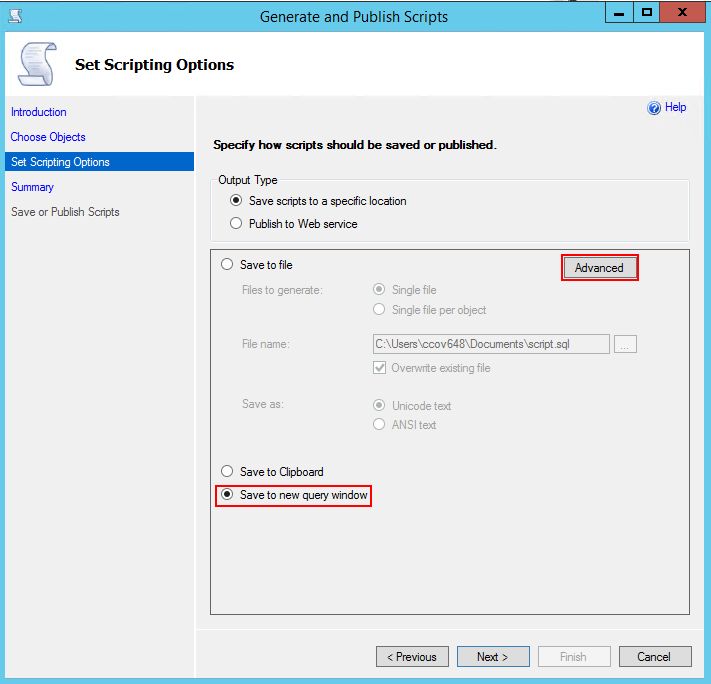
Task: Click the Help link text
Action: pyautogui.click(x=676, y=108)
